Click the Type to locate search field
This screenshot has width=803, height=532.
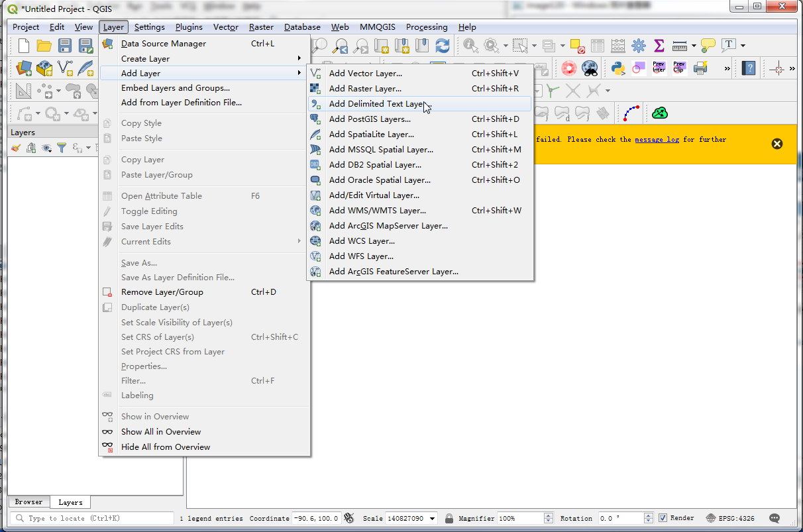(93, 518)
